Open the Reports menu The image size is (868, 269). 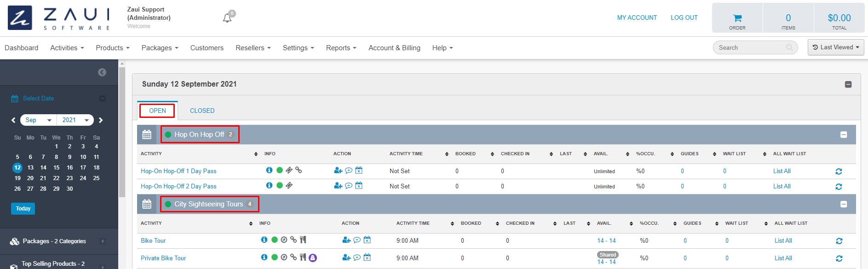341,48
